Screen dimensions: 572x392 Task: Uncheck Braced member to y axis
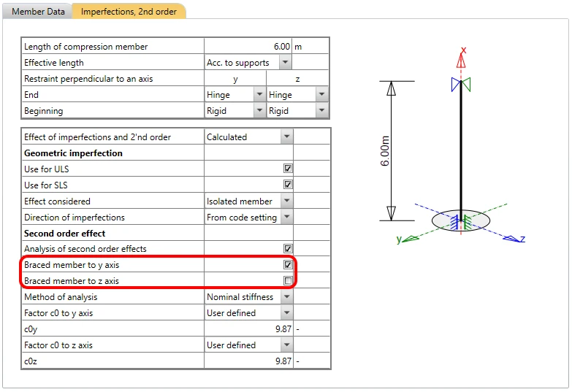click(288, 264)
